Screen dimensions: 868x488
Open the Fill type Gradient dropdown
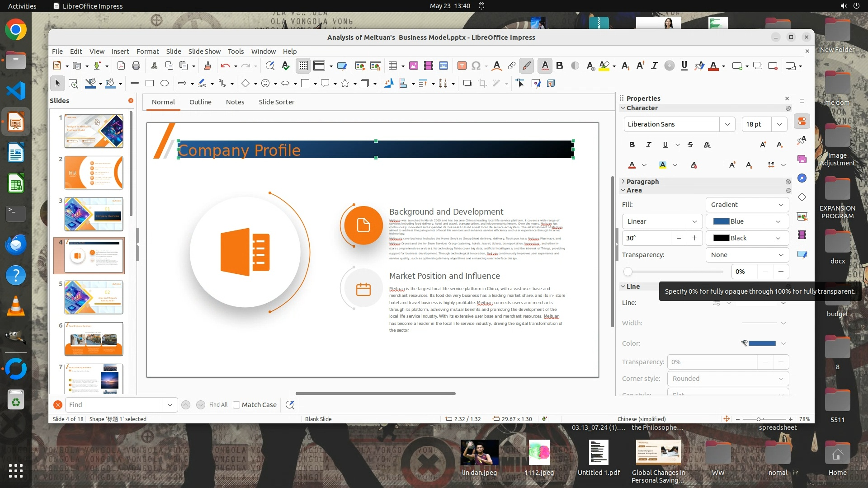coord(747,205)
